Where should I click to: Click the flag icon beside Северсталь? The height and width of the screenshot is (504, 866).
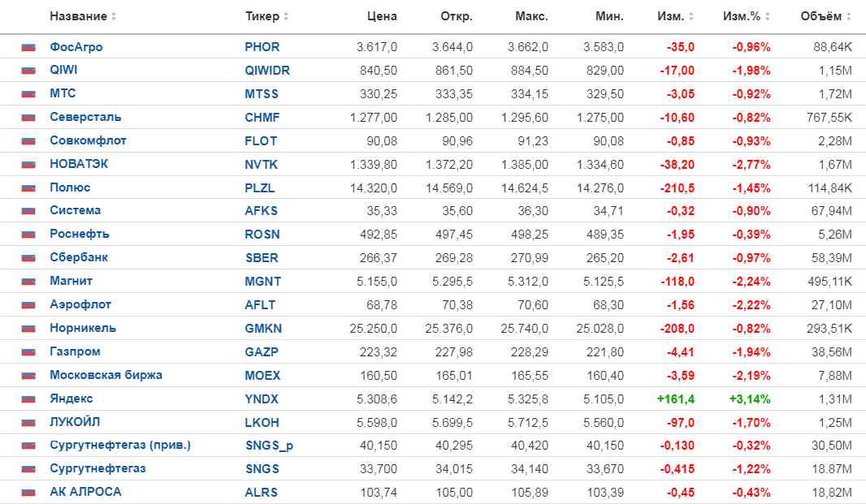pos(28,118)
